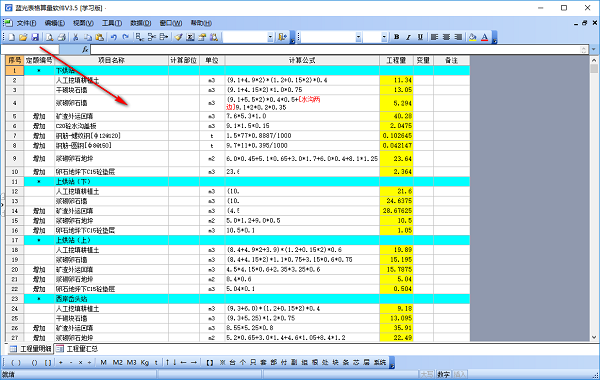Undo the last action
600x380 pixels.
coord(114,37)
